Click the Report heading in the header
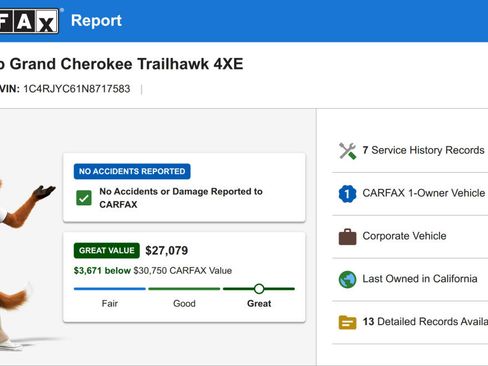The width and height of the screenshot is (488, 366). [96, 21]
